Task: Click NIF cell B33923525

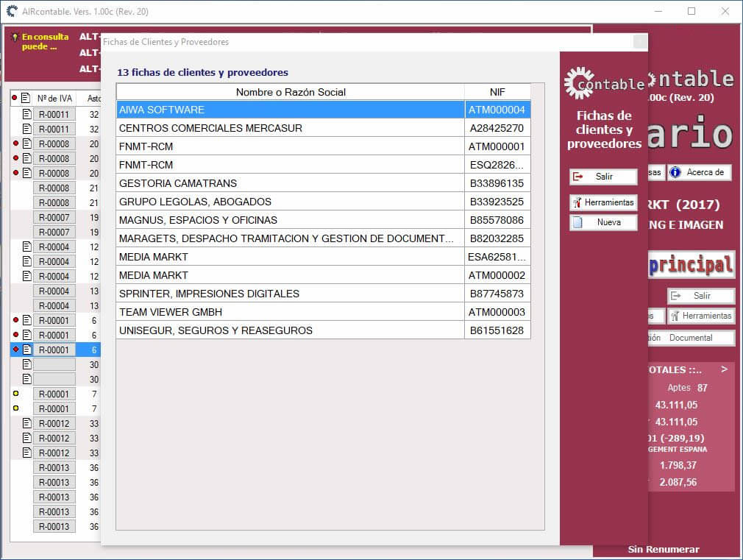Action: (x=497, y=202)
